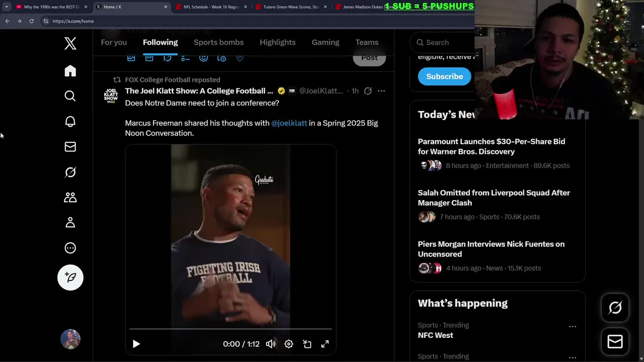Open More circle-dots sidebar icon

click(x=70, y=248)
